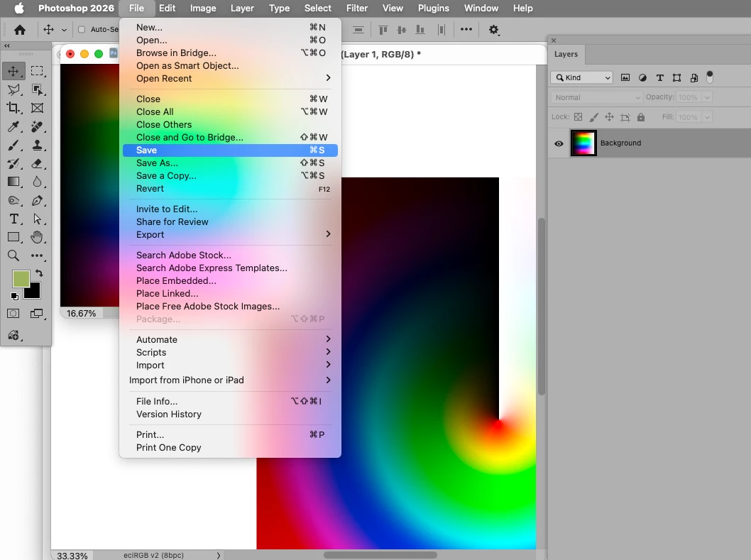
Task: Click align top edges icon
Action: click(383, 30)
